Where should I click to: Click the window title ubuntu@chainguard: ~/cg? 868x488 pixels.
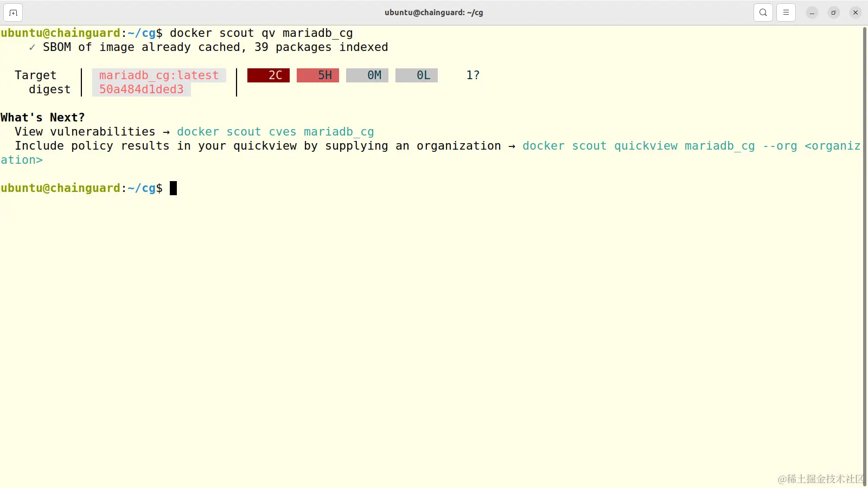(x=434, y=12)
